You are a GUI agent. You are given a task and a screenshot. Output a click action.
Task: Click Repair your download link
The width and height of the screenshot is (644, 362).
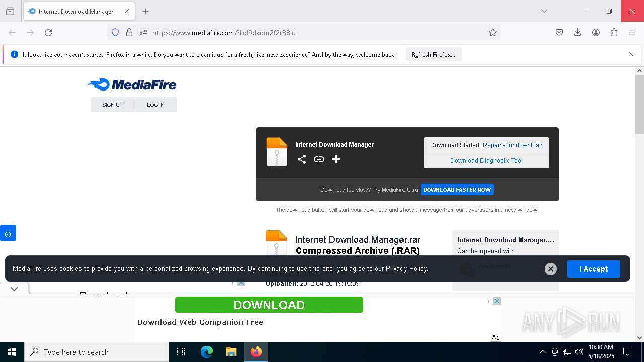(513, 145)
